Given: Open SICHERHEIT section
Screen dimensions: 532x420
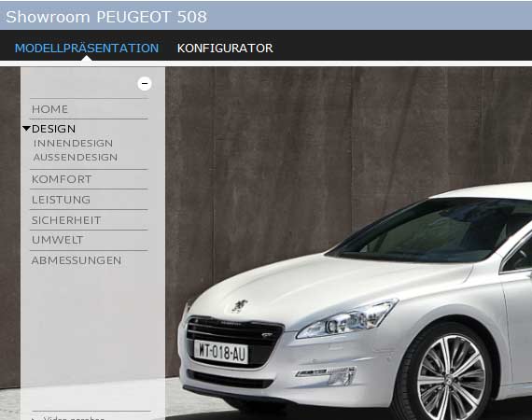Looking at the screenshot, I should click(x=66, y=220).
